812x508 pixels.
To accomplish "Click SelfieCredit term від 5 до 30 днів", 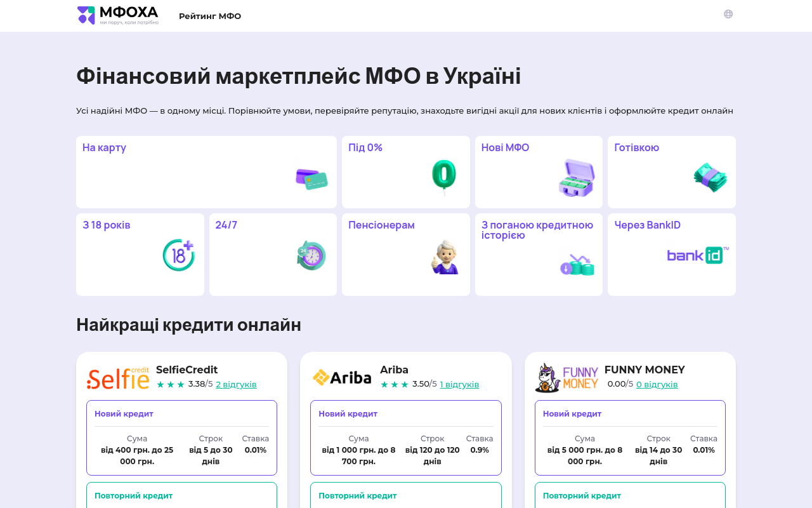I will pyautogui.click(x=211, y=455).
